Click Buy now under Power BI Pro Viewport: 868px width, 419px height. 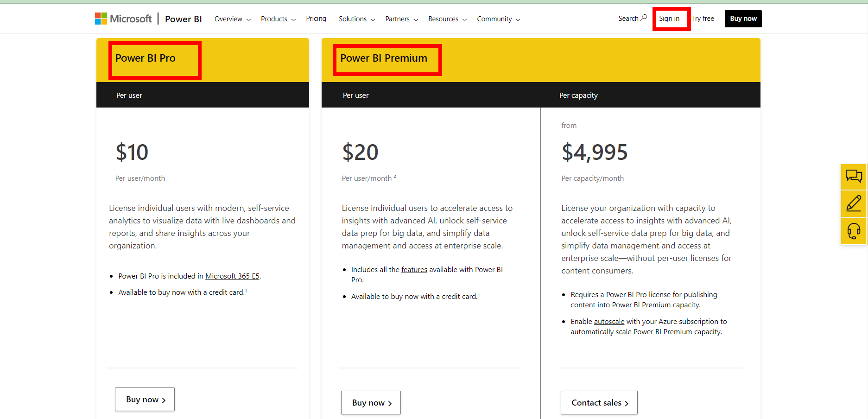pyautogui.click(x=145, y=400)
